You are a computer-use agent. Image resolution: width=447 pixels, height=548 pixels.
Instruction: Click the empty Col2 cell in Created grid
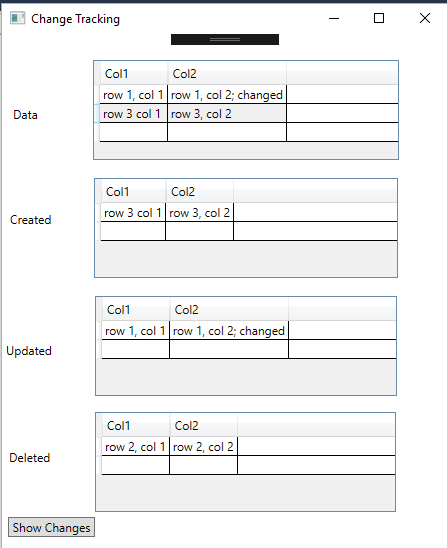[x=199, y=231]
